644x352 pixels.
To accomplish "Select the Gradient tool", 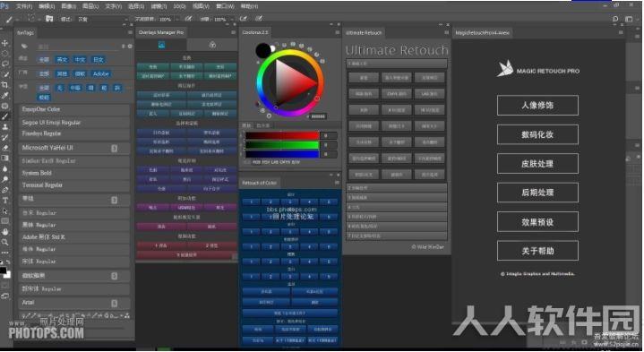I will pos(5,159).
